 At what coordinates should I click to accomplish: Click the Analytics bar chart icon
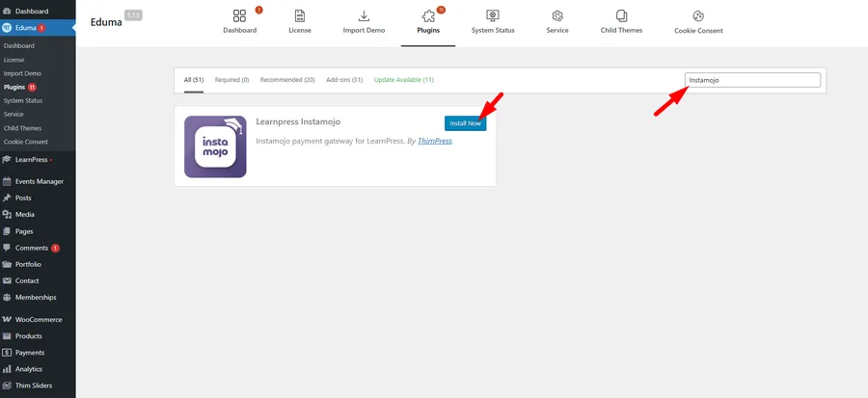(x=7, y=369)
